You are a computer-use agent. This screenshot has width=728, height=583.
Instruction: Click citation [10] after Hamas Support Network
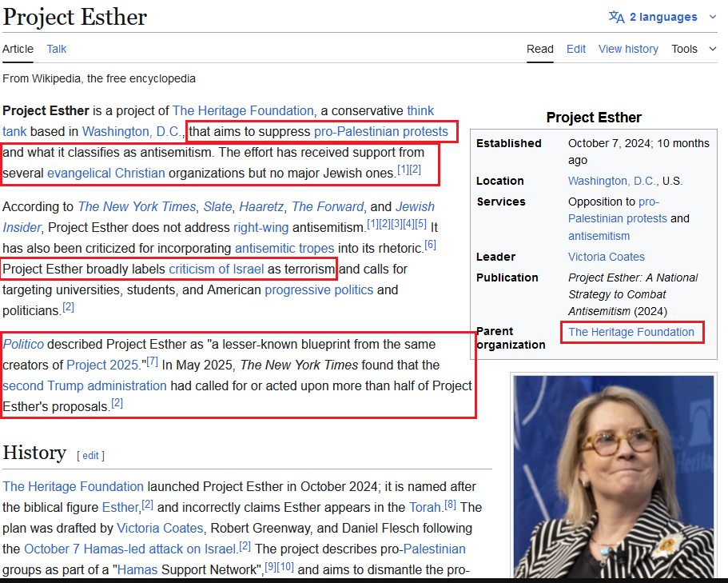tap(285, 566)
